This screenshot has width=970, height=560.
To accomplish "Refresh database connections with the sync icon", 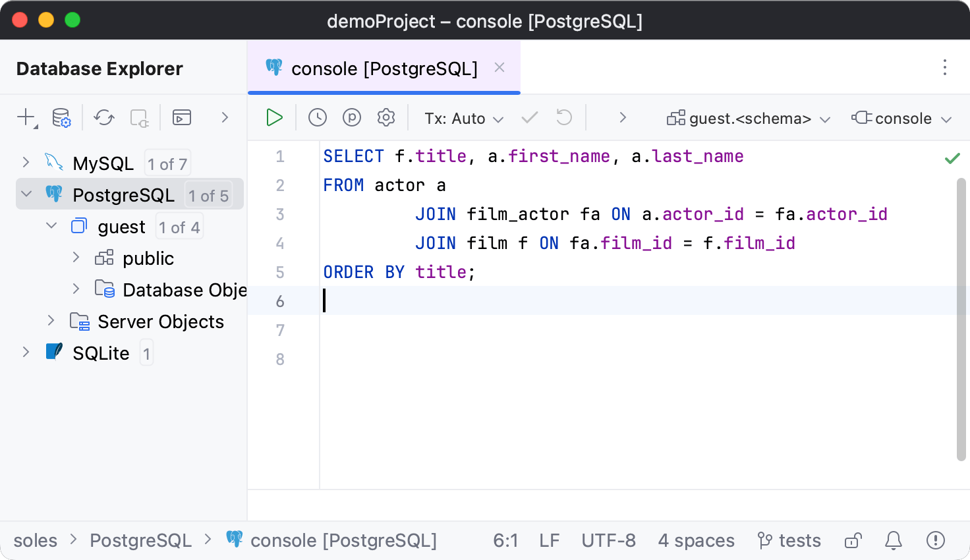I will [103, 117].
